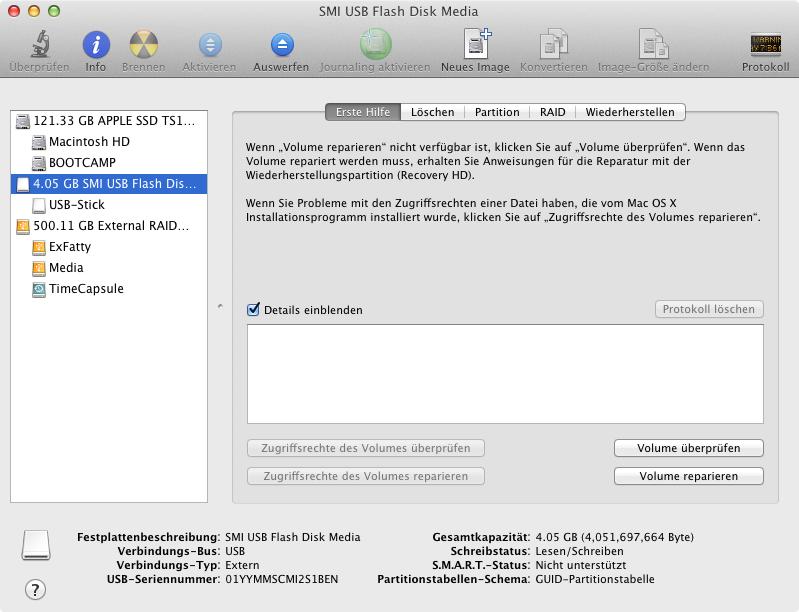Click Nicht unterstützt S.M.A.R.T. status
Screen dimensions: 799x612
[580, 565]
